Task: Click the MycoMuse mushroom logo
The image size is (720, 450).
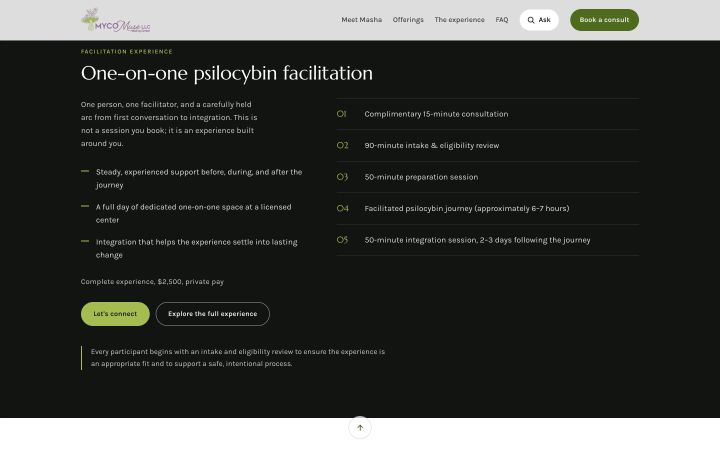Action: 116,20
